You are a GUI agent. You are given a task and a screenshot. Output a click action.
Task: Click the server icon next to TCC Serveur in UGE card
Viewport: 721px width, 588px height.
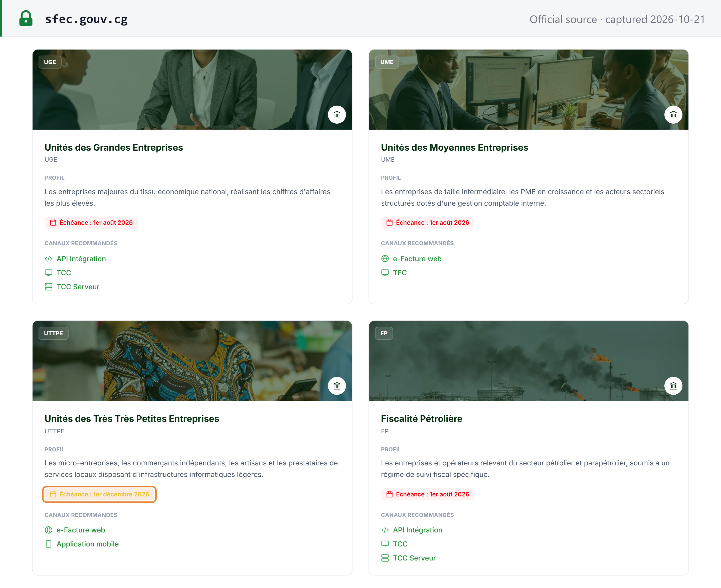[49, 287]
